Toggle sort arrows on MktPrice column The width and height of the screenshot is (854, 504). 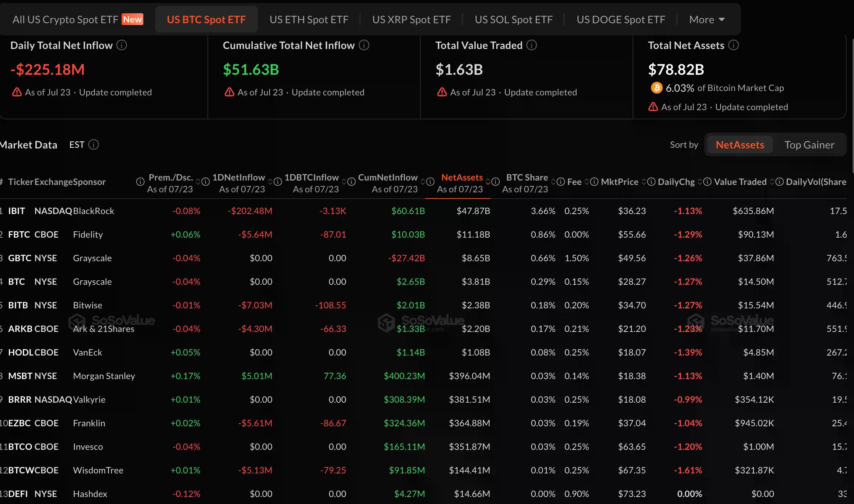pos(644,182)
